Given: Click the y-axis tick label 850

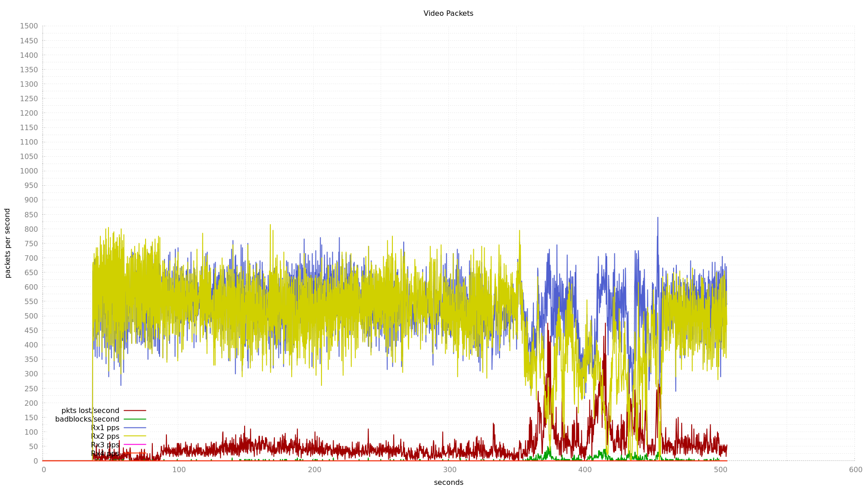Looking at the screenshot, I should [31, 215].
